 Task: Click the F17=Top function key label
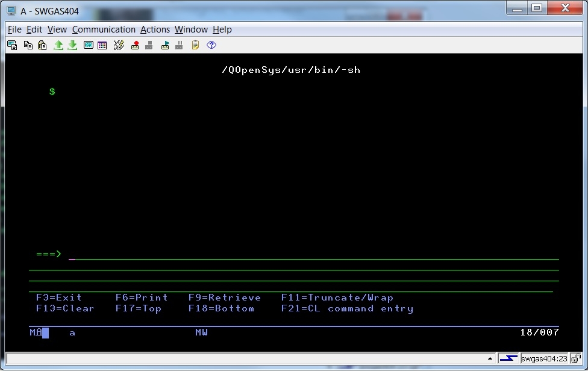pyautogui.click(x=139, y=309)
